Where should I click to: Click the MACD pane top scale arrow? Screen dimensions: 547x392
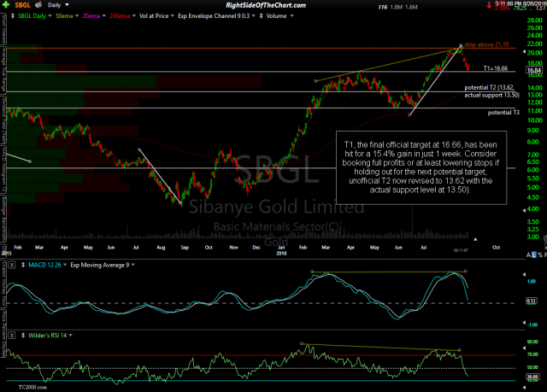point(524,275)
